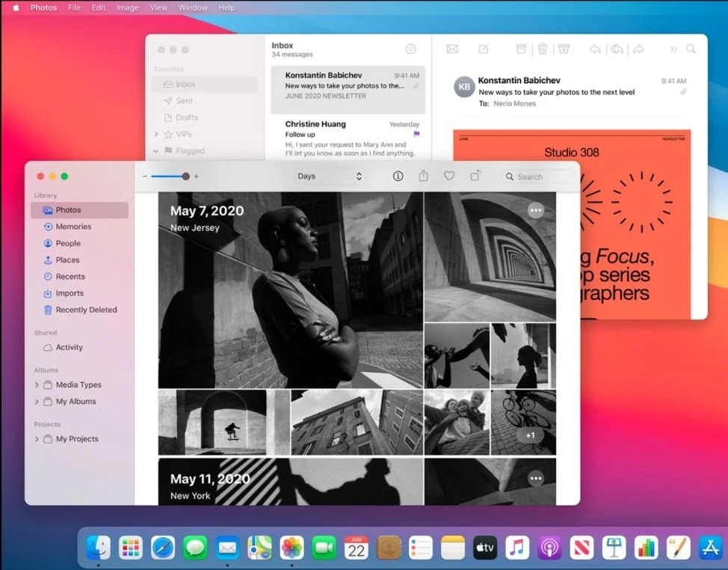The image size is (728, 570).
Task: Click the Photos search field
Action: [537, 177]
